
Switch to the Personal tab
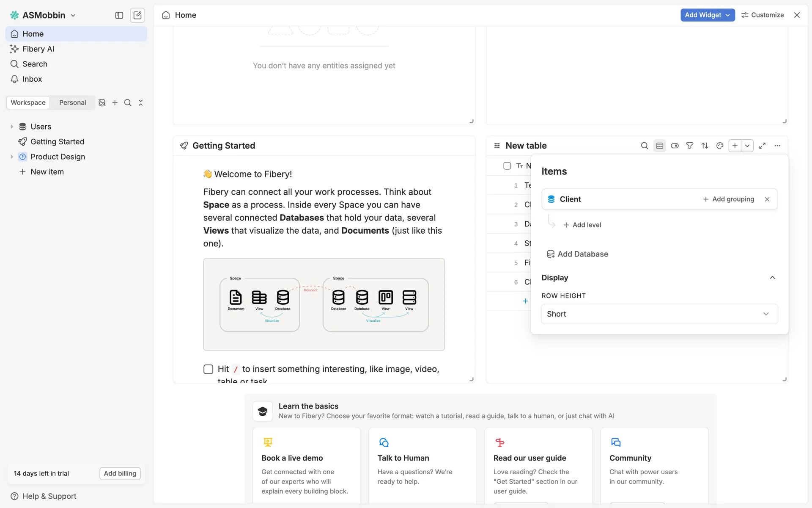(x=72, y=102)
